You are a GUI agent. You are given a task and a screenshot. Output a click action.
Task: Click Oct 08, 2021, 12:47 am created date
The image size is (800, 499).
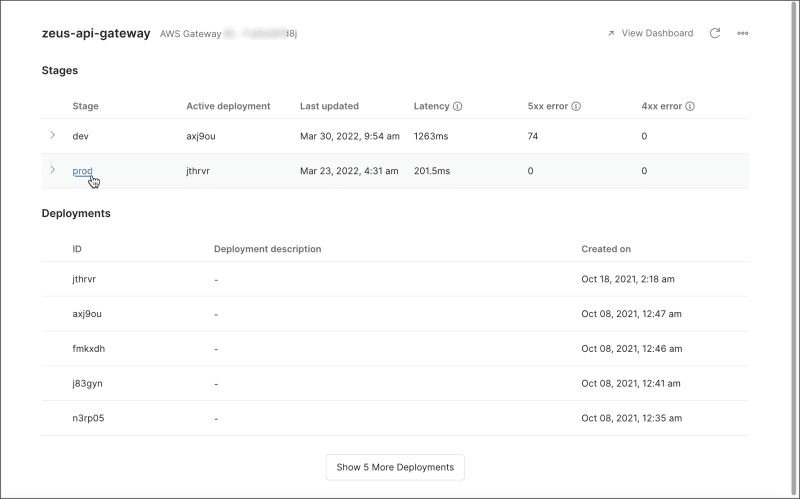632,314
